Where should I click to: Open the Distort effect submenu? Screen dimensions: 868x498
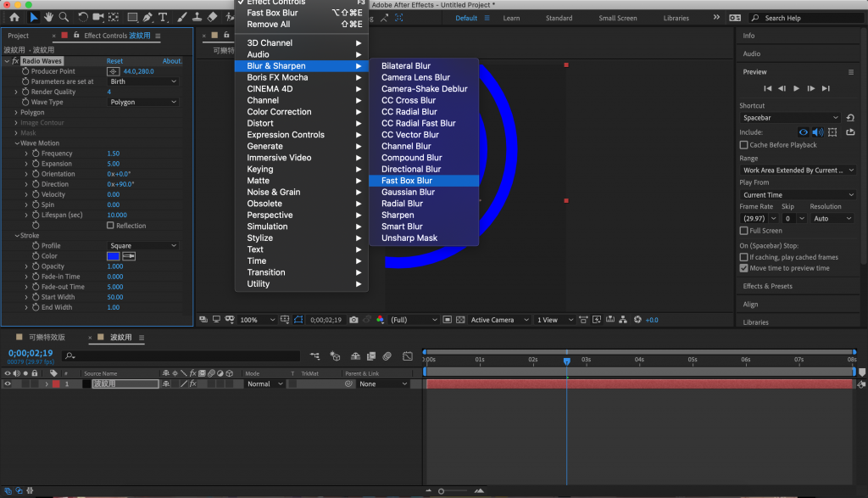(302, 124)
